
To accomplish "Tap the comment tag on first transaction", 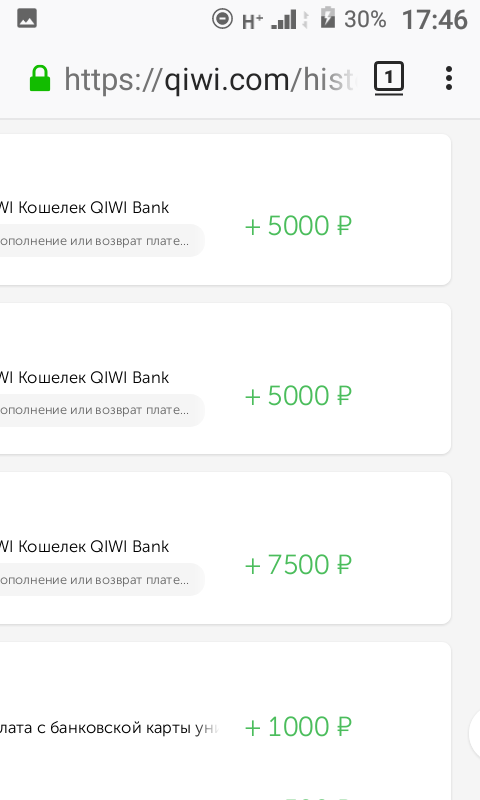I will (102, 240).
